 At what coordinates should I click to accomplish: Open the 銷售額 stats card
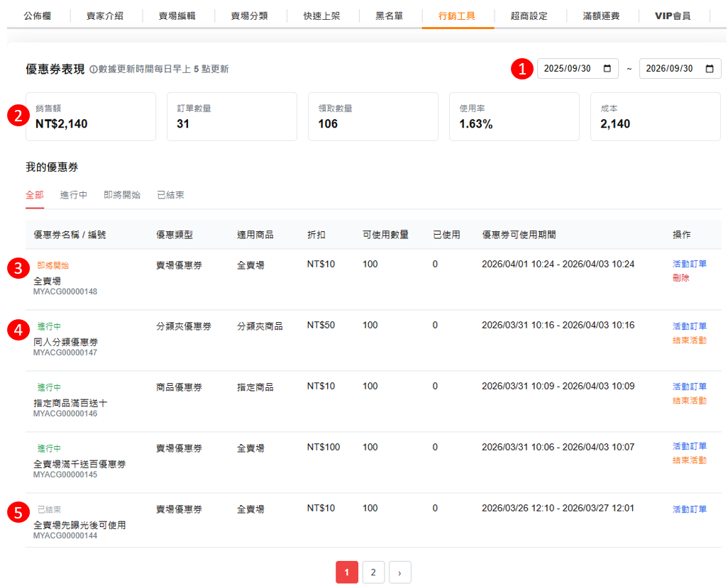coord(91,117)
